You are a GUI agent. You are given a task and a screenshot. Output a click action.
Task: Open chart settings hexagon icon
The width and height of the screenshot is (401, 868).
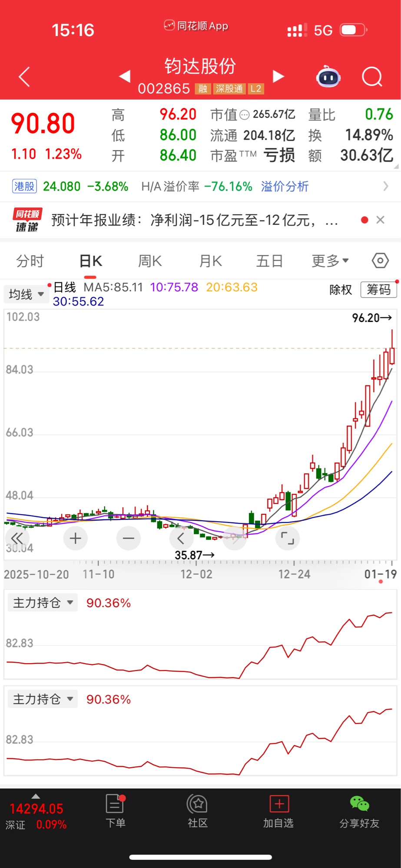(380, 261)
